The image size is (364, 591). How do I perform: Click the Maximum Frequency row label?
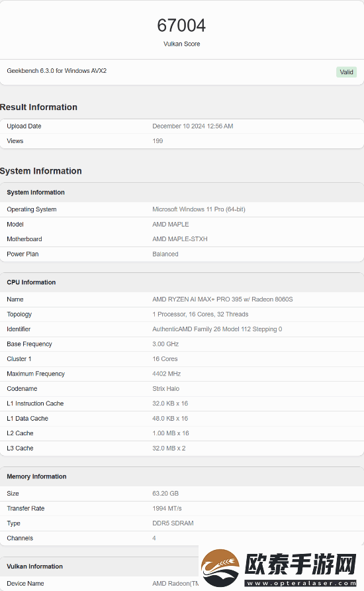36,374
